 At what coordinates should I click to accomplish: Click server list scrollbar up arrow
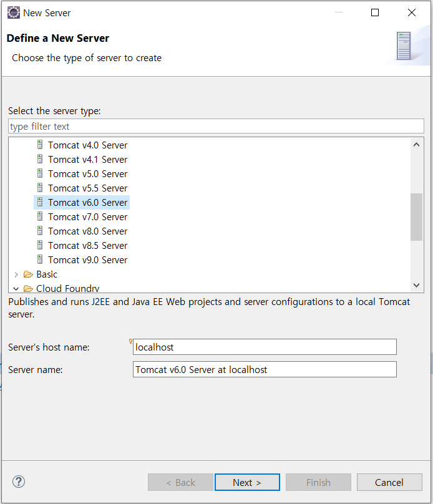(x=416, y=145)
